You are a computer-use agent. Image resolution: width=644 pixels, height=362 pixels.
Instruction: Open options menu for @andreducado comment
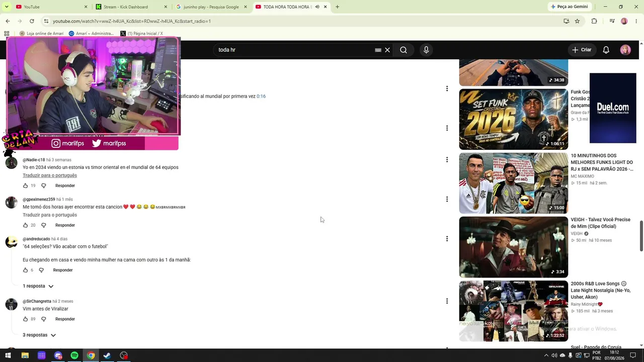(447, 239)
